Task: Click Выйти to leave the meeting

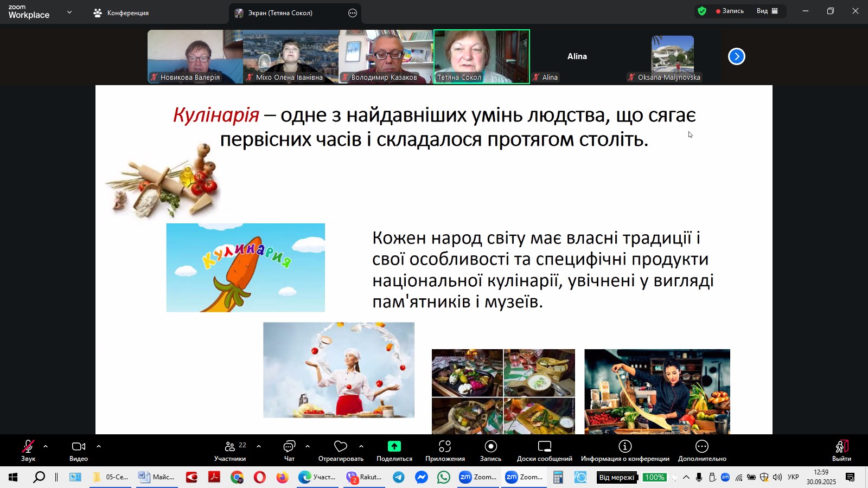Action: click(x=840, y=450)
